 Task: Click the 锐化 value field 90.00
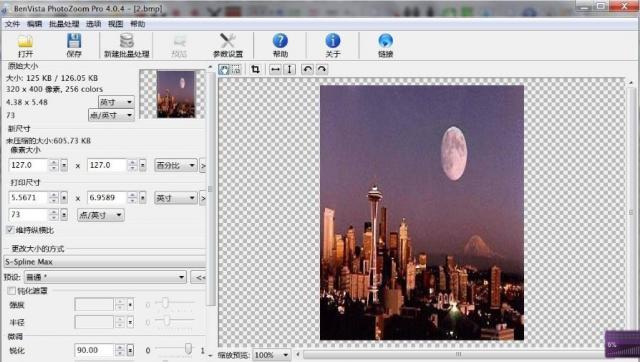tap(94, 350)
